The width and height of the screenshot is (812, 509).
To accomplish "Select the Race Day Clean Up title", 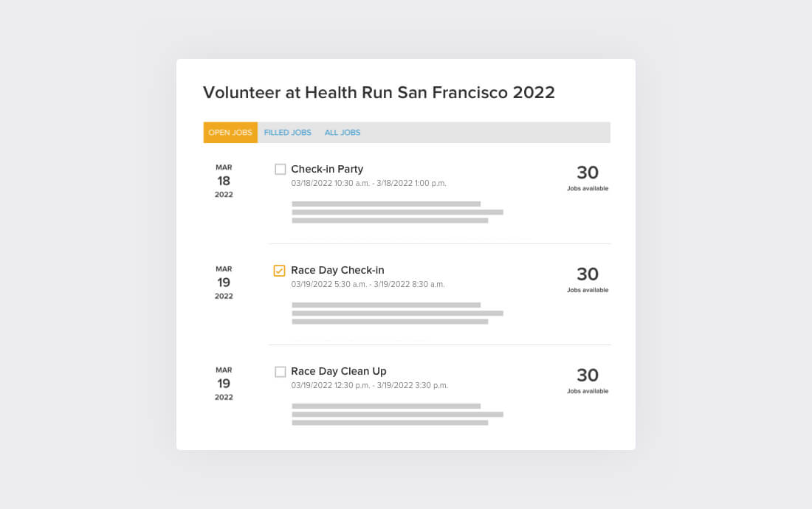I will click(x=339, y=371).
